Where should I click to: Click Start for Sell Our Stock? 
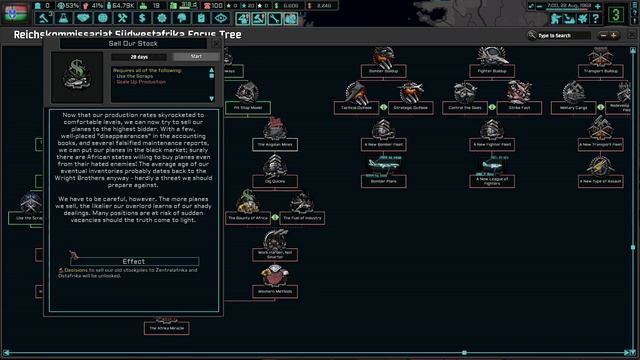(196, 56)
